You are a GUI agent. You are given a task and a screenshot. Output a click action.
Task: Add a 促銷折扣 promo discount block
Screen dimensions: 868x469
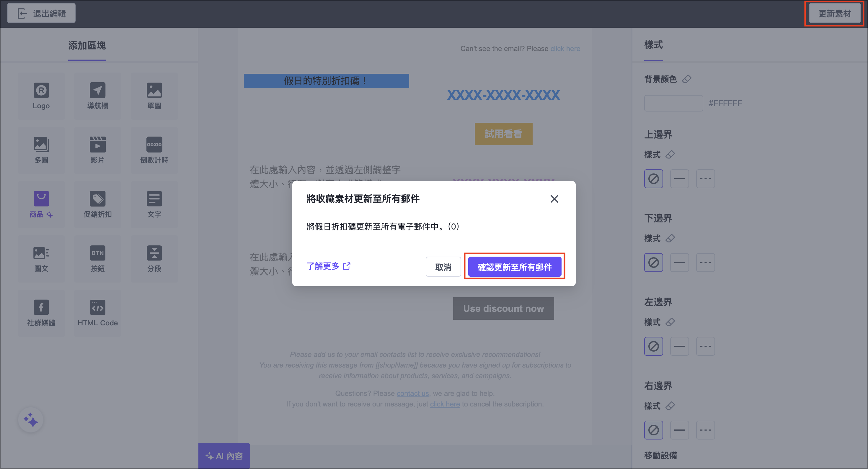click(x=97, y=204)
